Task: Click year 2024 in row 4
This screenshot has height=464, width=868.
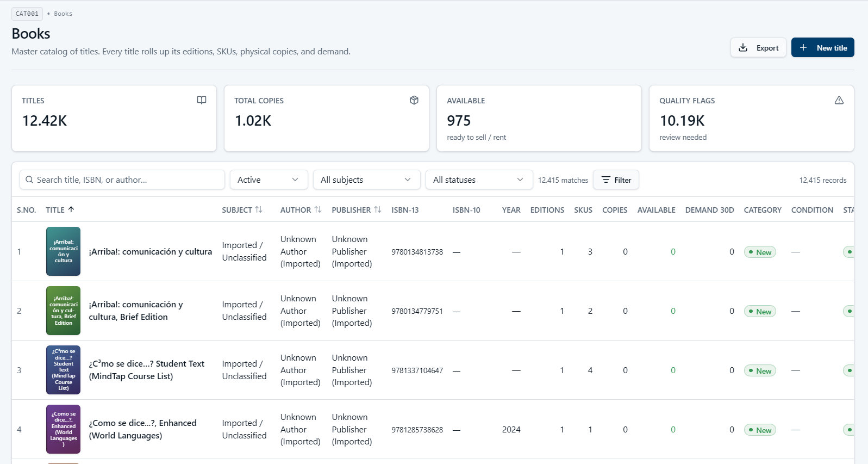Action: tap(511, 429)
